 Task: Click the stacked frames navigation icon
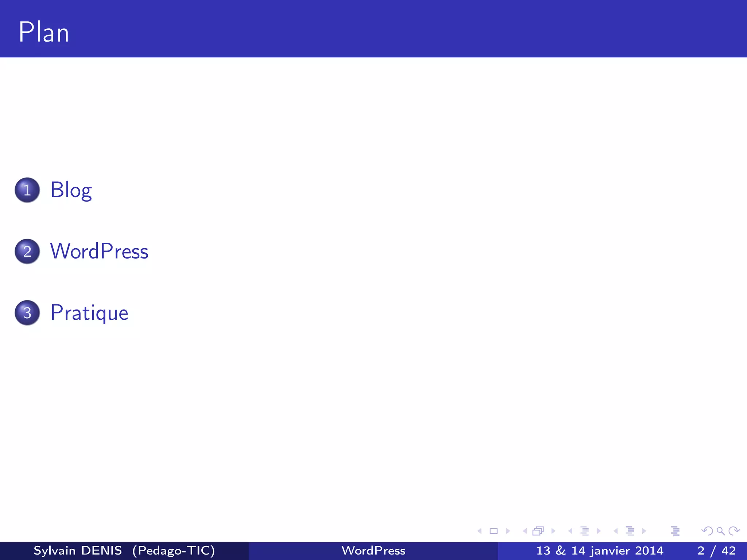coord(538,531)
